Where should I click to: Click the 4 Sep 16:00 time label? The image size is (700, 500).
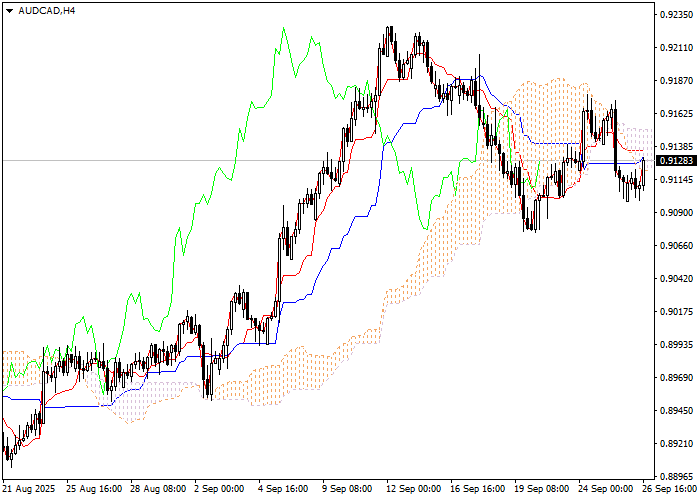tap(283, 489)
